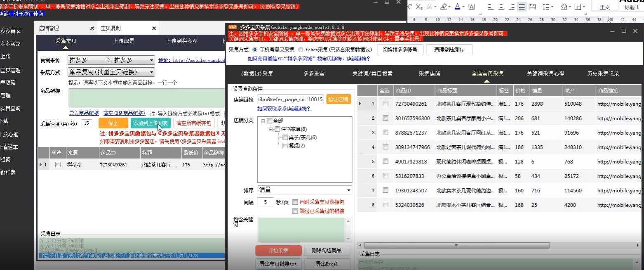Viewport: 644px width, 270px height.
Task: Align text left in Word
Action: (491, 7)
